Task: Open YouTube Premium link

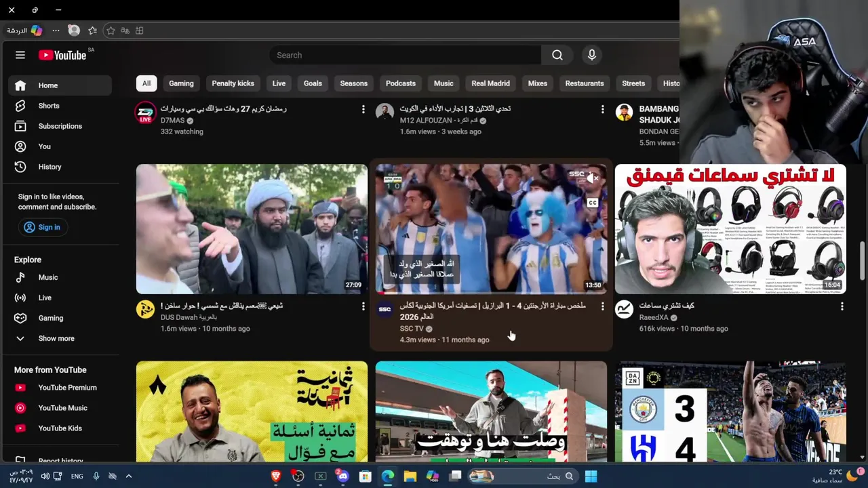Action: [60, 388]
